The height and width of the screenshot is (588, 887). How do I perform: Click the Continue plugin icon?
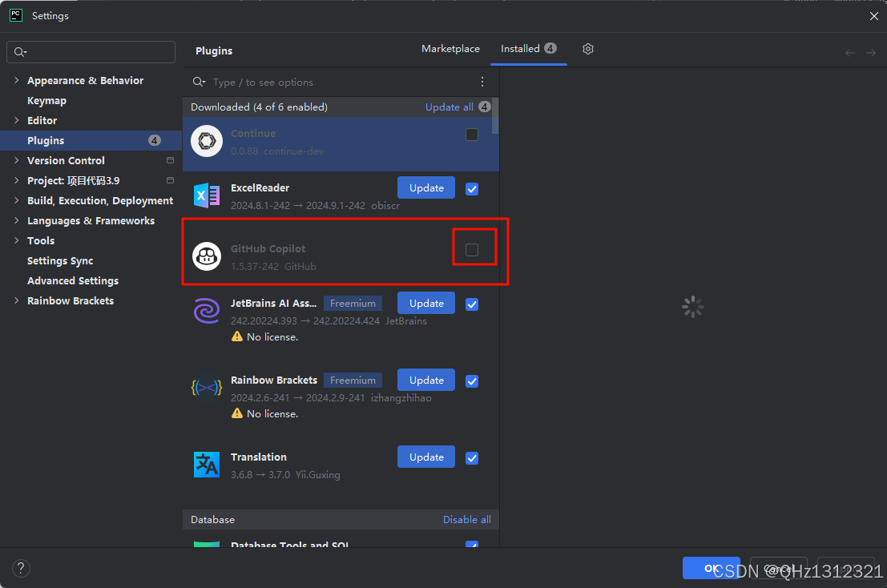pyautogui.click(x=207, y=141)
